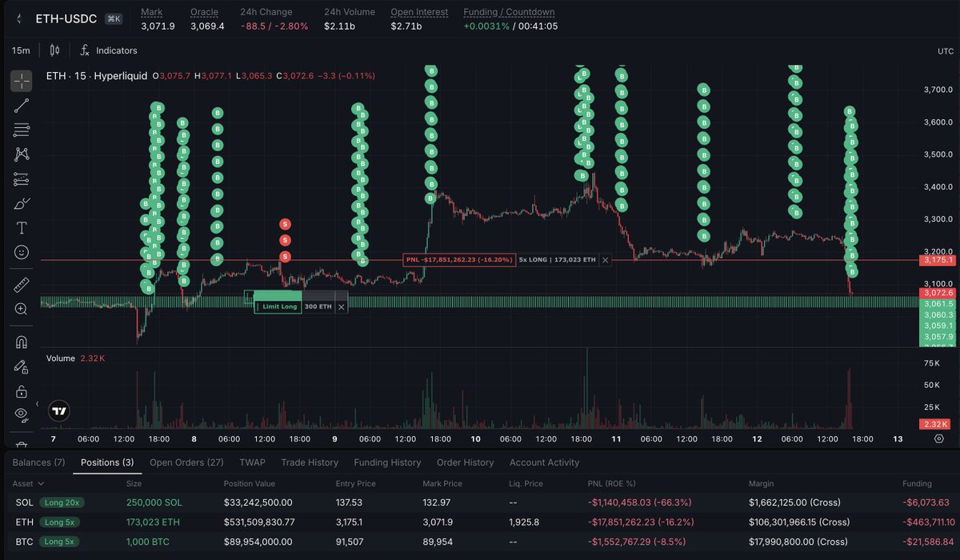Image resolution: width=960 pixels, height=560 pixels.
Task: Choose the brush drawing tool
Action: (x=22, y=203)
